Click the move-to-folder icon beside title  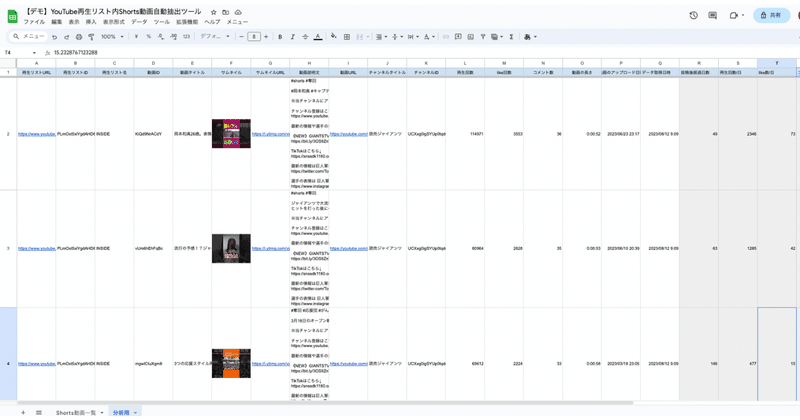[x=226, y=12]
